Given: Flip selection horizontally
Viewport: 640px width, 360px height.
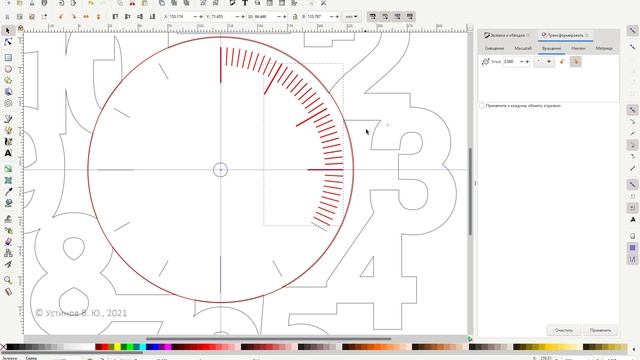Looking at the screenshot, I should [x=86, y=17].
